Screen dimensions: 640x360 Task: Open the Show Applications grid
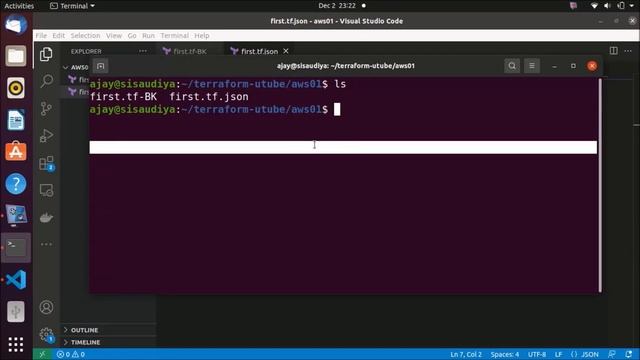point(16,344)
